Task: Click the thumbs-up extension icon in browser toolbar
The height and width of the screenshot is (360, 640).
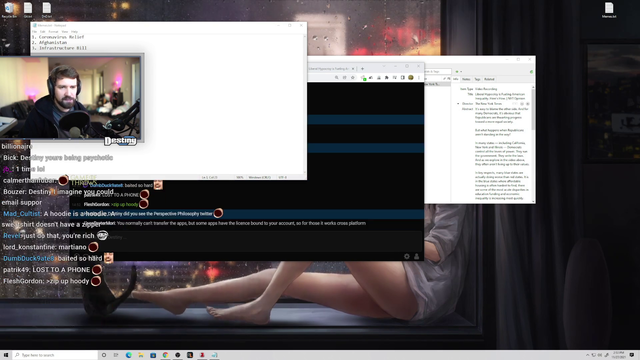Action: [371, 78]
